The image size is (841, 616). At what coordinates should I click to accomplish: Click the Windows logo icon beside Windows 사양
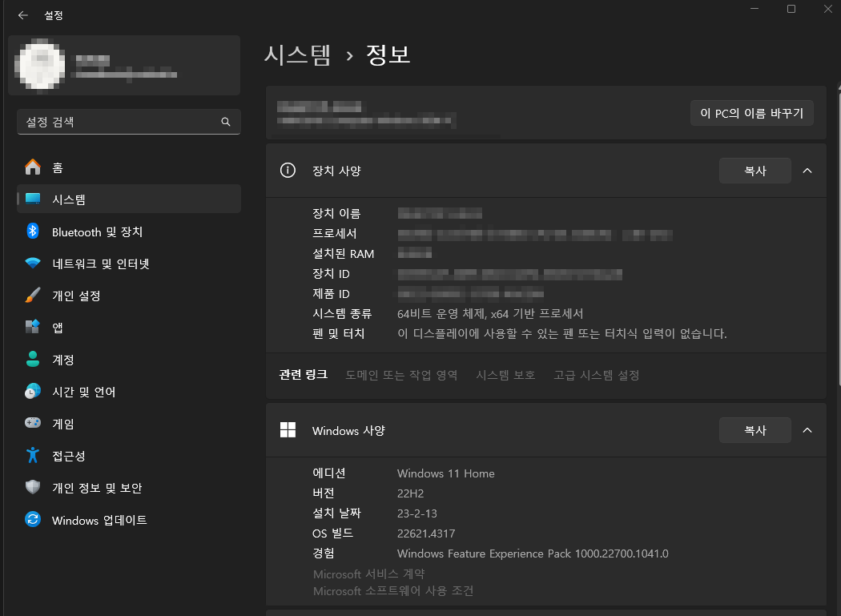point(288,430)
